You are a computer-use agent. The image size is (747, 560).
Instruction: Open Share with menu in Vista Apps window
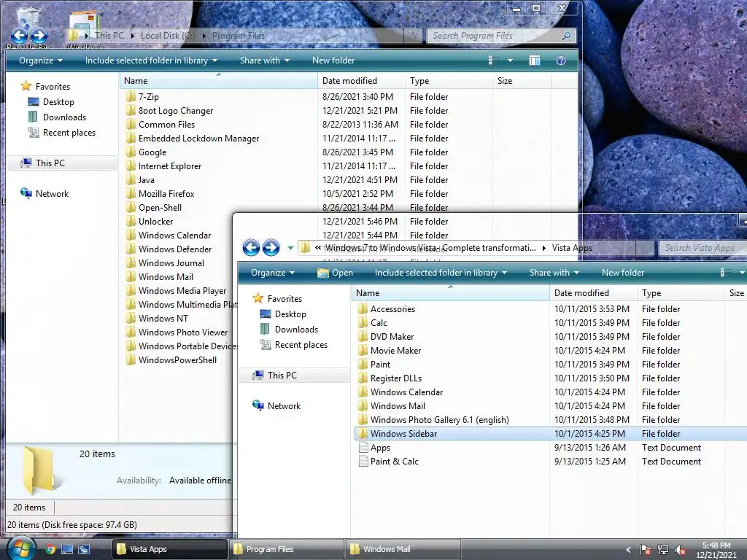point(554,273)
